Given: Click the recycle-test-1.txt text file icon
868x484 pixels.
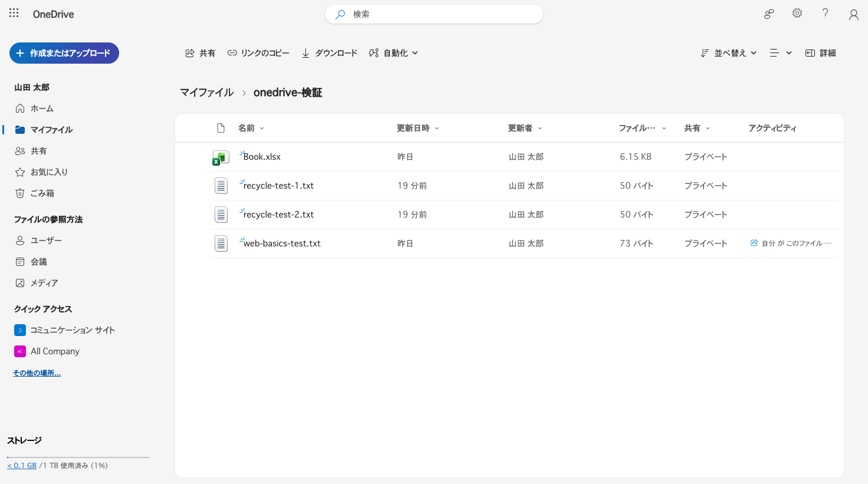Looking at the screenshot, I should coord(221,186).
